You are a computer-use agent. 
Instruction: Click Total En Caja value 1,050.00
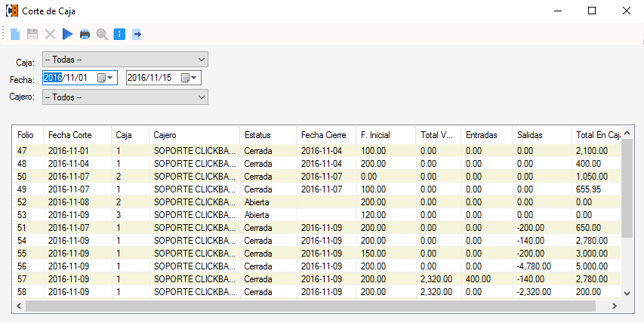click(592, 177)
